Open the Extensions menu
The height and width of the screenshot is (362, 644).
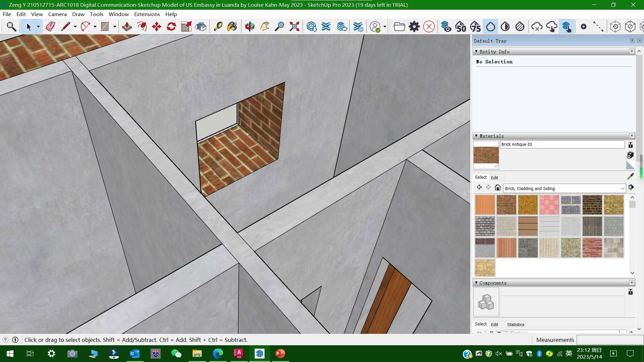point(147,14)
